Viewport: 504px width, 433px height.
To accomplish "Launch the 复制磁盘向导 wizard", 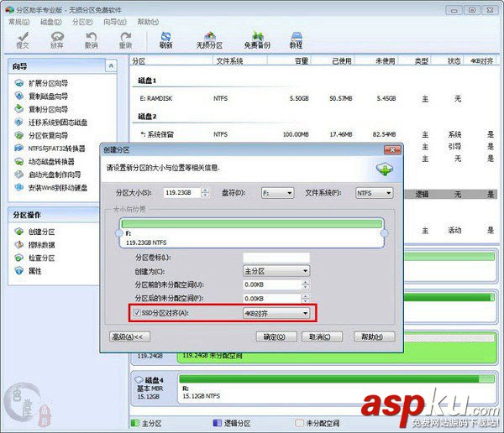I will (41, 96).
